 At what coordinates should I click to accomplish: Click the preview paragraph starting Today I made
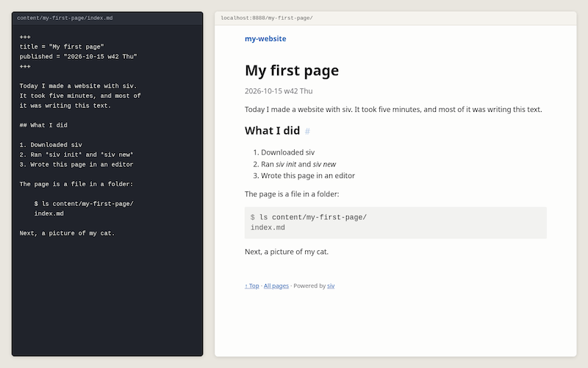pyautogui.click(x=393, y=109)
